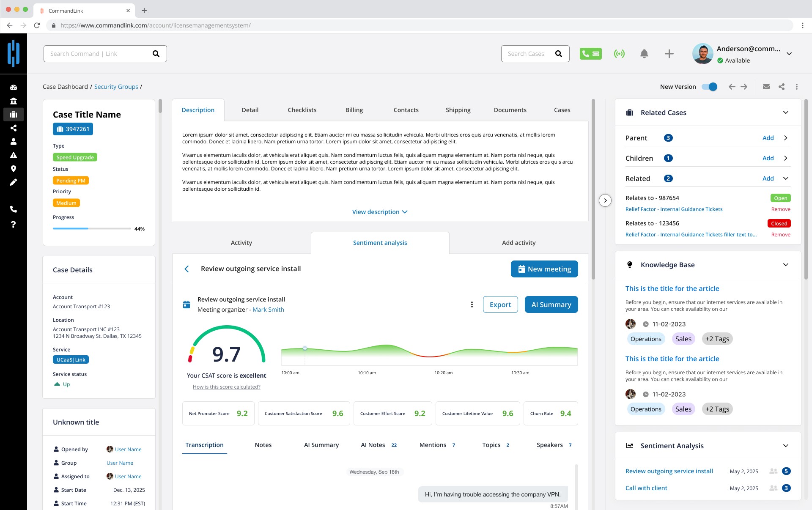This screenshot has height=510, width=812.
Task: Collapse the Knowledge Base panel
Action: tap(786, 265)
